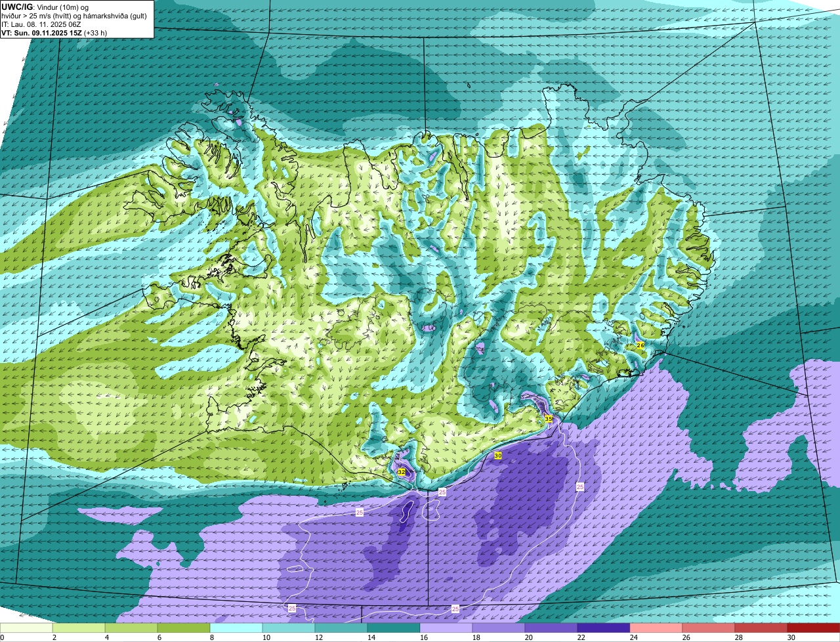
Task: Select the 2–4 m/s legend color swatch
Action: [x=79, y=628]
